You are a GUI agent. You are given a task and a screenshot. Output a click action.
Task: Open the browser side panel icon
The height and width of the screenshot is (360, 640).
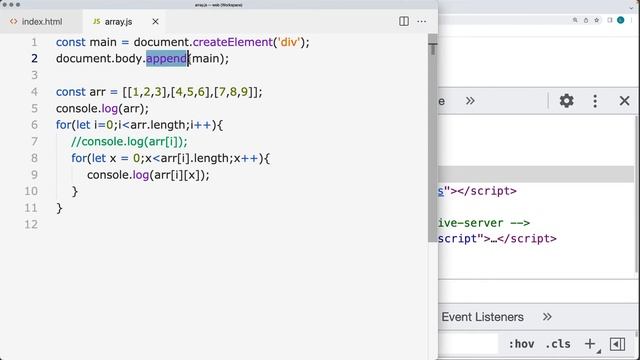coord(610,20)
